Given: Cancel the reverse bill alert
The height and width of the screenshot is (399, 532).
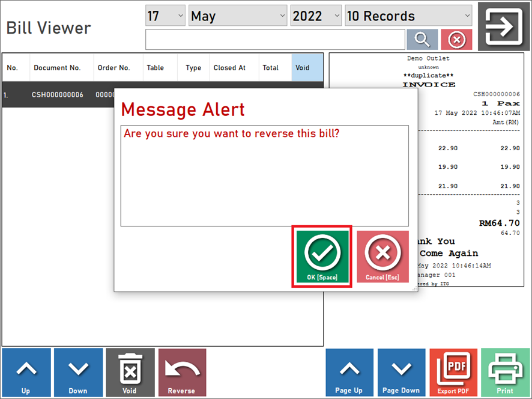Looking at the screenshot, I should 382,257.
